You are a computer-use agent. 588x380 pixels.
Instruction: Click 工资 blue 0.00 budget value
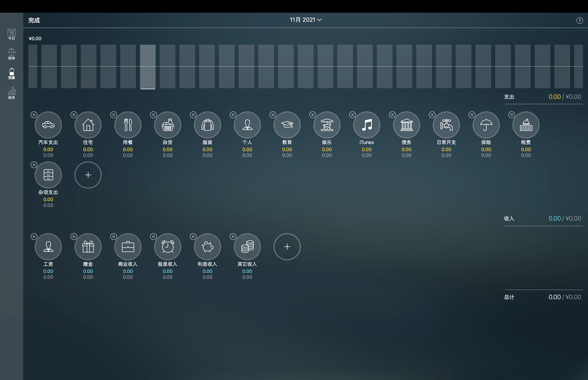click(48, 271)
